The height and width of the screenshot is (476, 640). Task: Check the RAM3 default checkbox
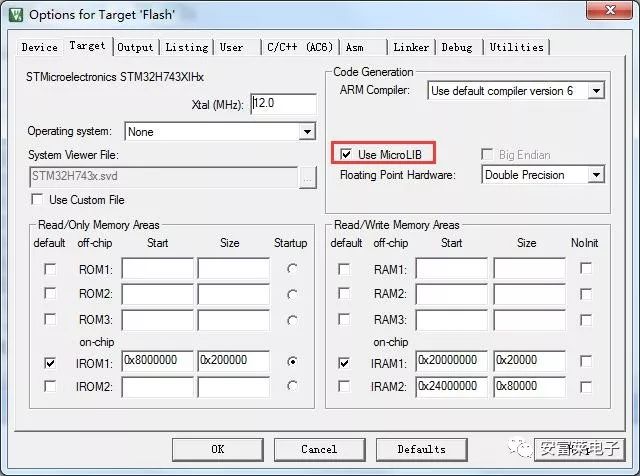(344, 319)
